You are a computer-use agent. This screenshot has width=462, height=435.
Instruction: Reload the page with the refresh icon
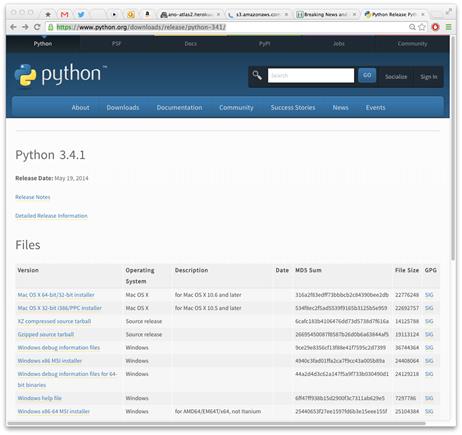tap(37, 27)
